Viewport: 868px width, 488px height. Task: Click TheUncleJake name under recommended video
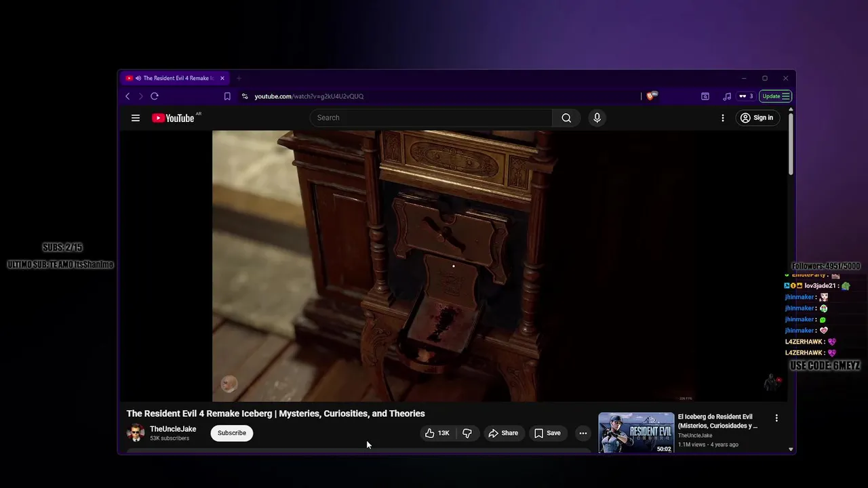click(x=695, y=436)
